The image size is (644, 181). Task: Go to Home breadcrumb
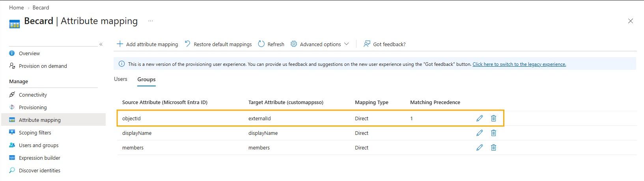[x=17, y=7]
